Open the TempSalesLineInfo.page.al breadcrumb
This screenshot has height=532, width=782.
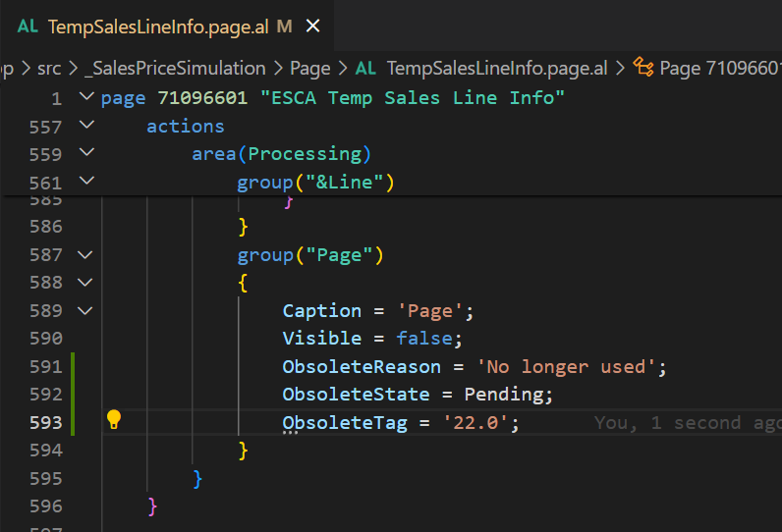pyautogui.click(x=497, y=69)
